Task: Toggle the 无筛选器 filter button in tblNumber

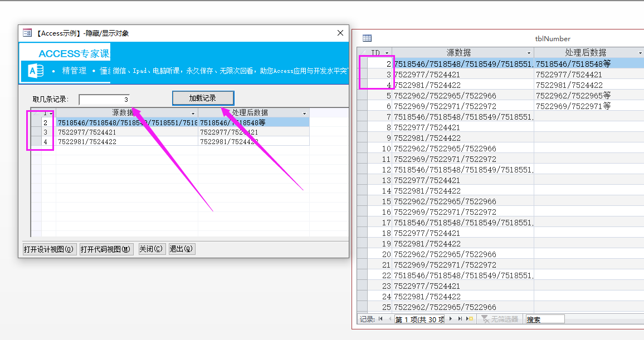Action: (x=500, y=319)
